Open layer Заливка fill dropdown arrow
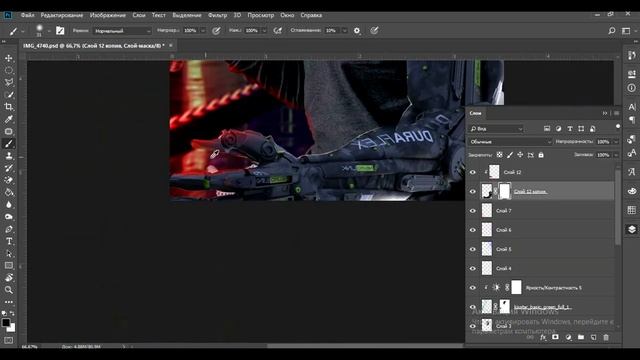This screenshot has height=360, width=640. click(x=616, y=155)
